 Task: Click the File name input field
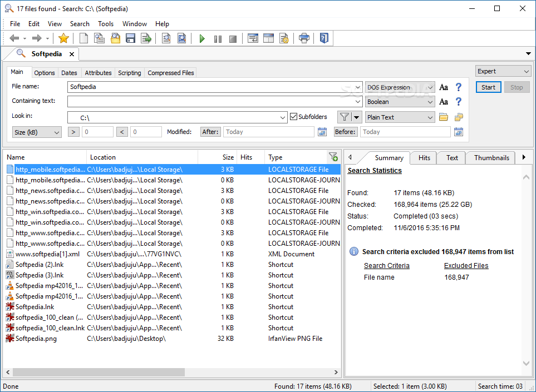tap(212, 87)
